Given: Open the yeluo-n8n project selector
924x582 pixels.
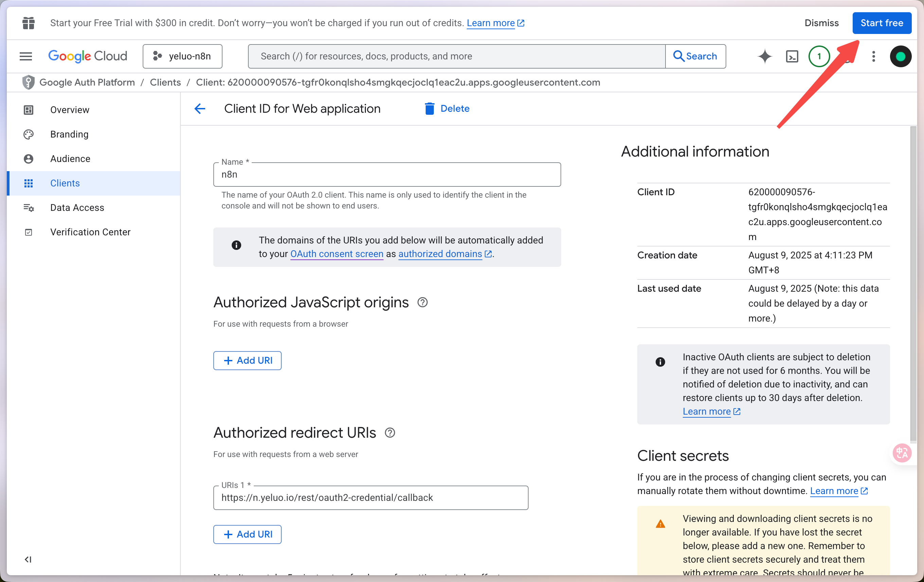Looking at the screenshot, I should pyautogui.click(x=182, y=56).
